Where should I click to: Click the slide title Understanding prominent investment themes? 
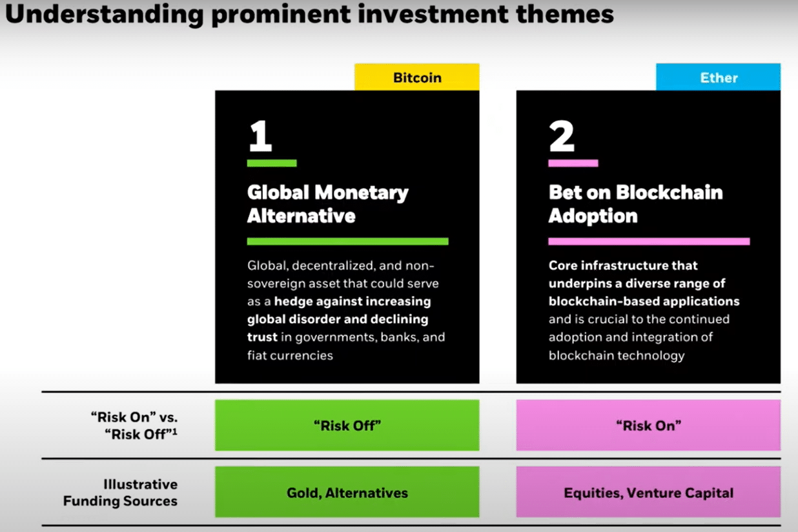coord(309,13)
